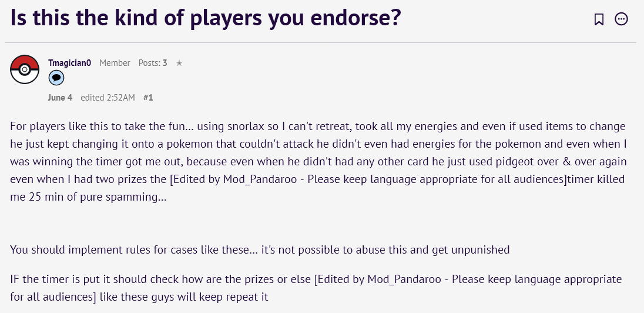The width and height of the screenshot is (644, 313).
Task: Open the Tmagician0 username profile link
Action: [69, 63]
